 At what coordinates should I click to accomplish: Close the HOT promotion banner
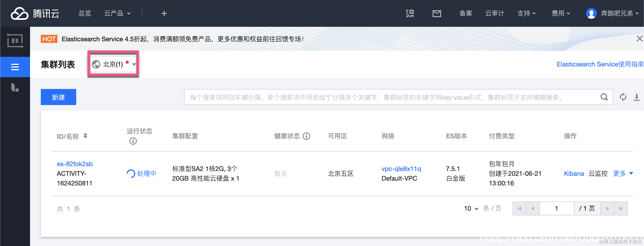click(x=640, y=39)
